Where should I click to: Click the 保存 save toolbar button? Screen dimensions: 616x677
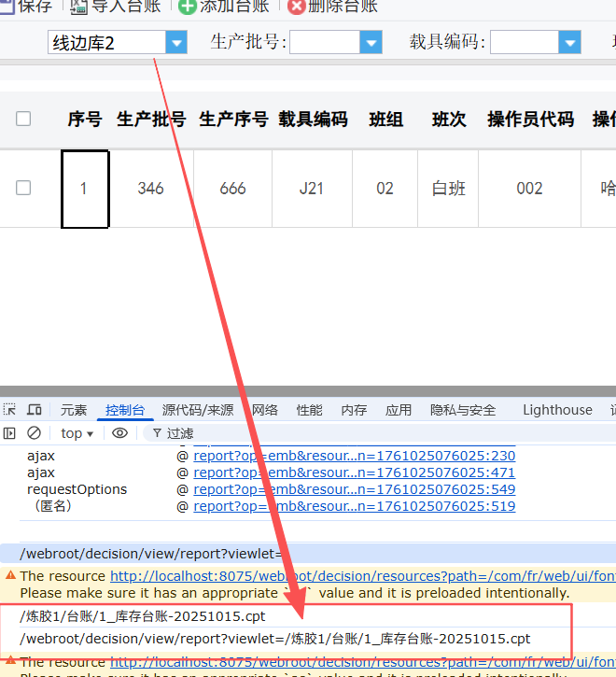pyautogui.click(x=26, y=6)
